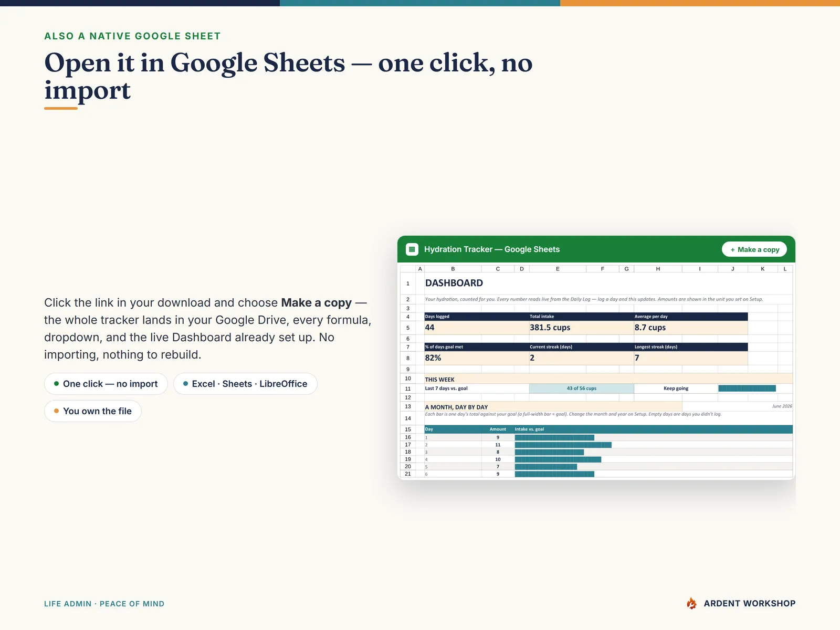Select row number 11 header
Screen dimensions: 840x630
pos(408,388)
